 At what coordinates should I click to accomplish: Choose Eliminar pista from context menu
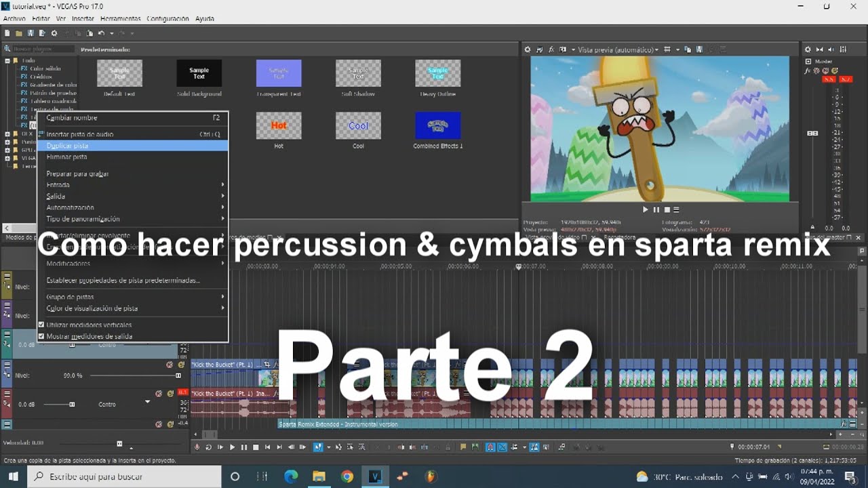pos(134,157)
